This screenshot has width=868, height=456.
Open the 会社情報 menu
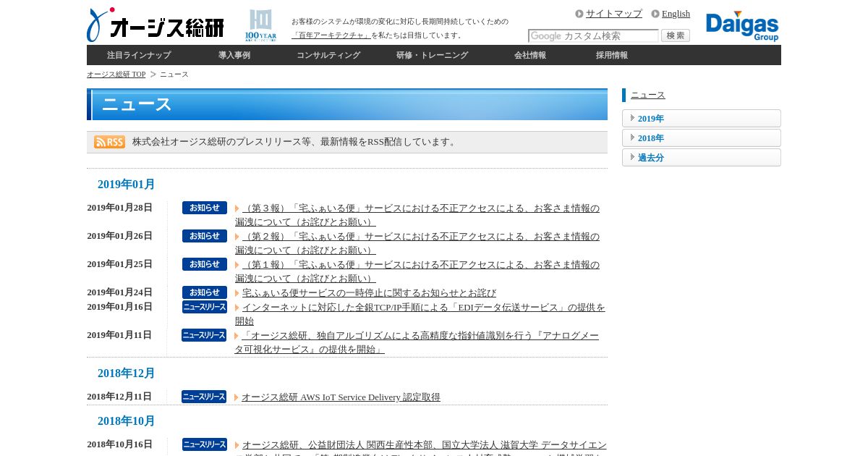(530, 55)
